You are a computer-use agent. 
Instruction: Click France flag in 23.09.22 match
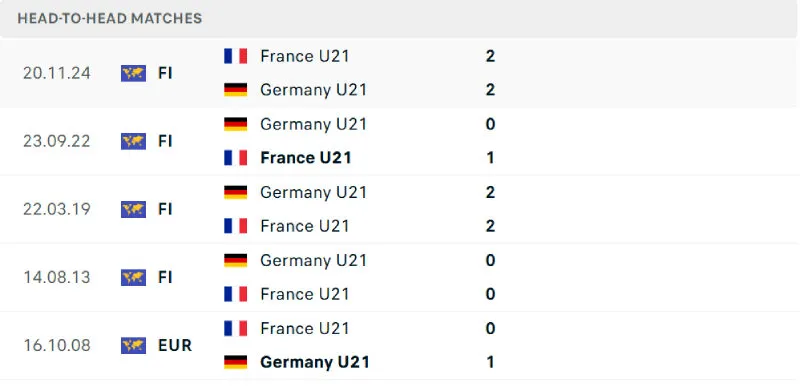coord(235,158)
